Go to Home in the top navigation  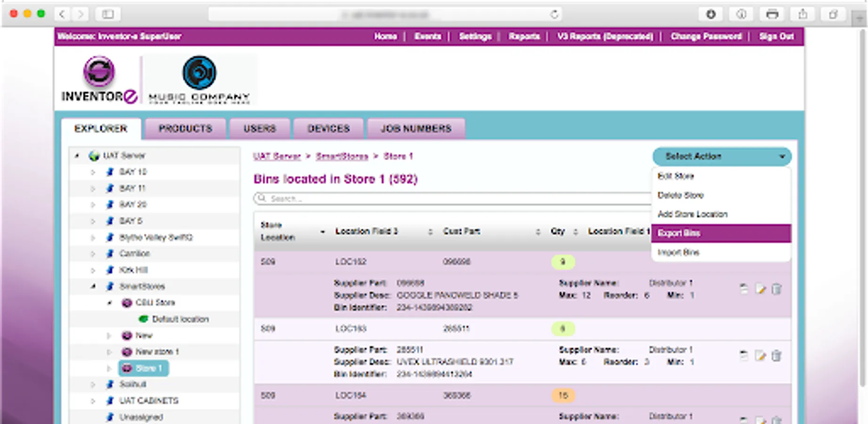(x=386, y=36)
